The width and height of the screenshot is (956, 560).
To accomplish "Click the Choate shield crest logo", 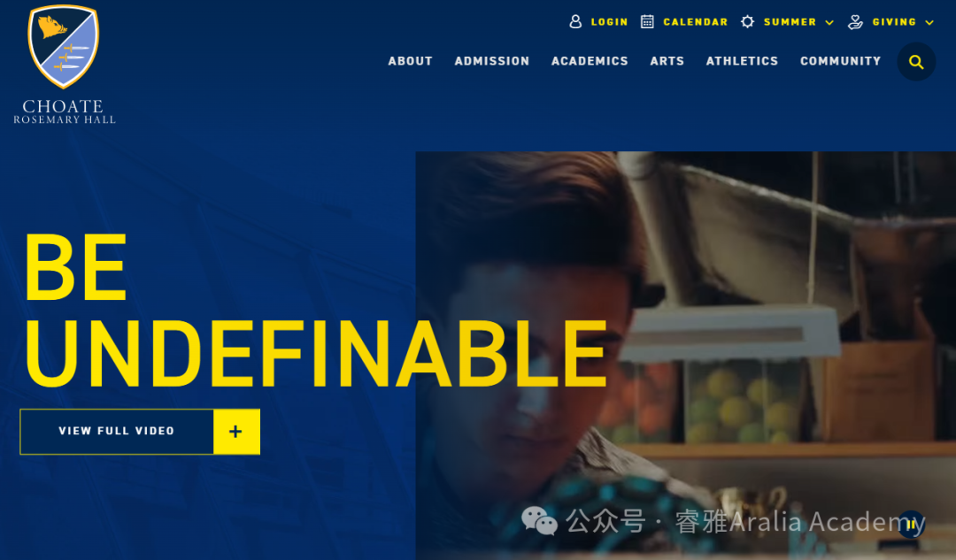I will (64, 46).
